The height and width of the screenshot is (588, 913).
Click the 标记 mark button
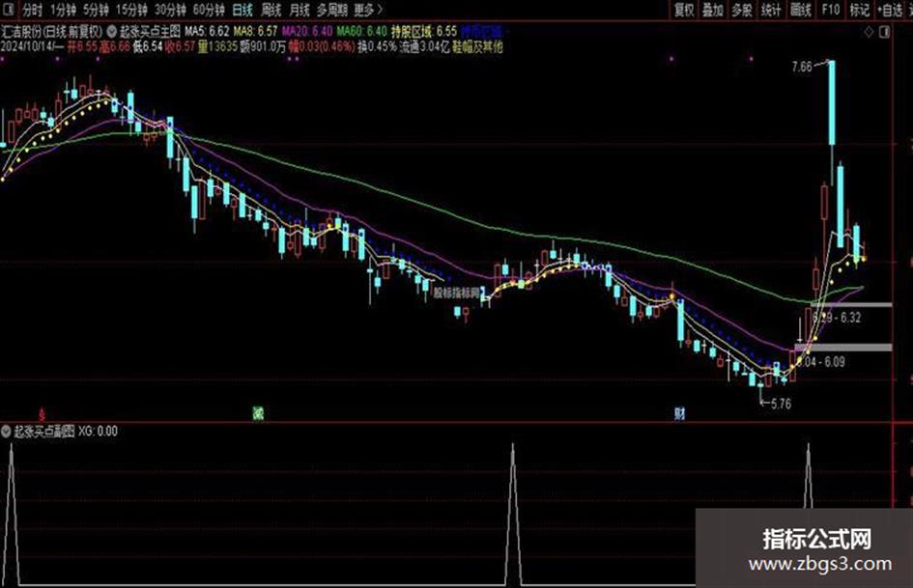[859, 10]
